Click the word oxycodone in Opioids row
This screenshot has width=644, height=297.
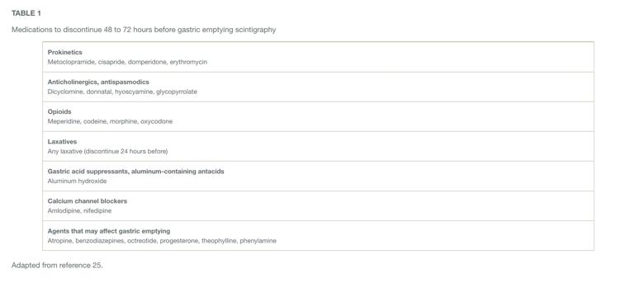pos(157,122)
